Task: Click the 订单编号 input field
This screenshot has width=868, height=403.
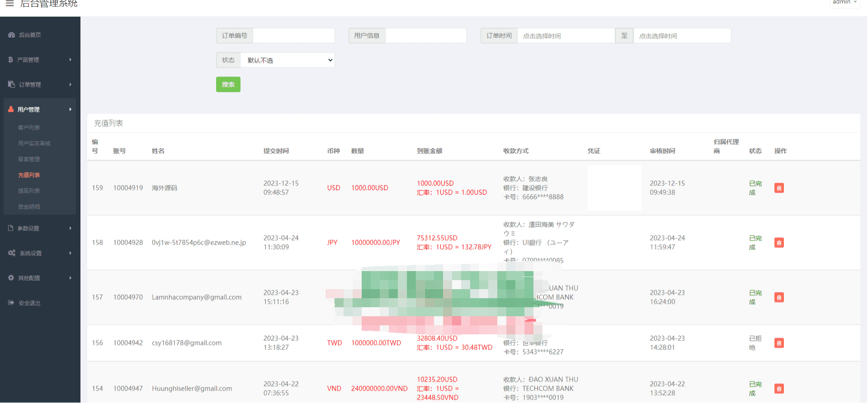Action: click(x=293, y=36)
